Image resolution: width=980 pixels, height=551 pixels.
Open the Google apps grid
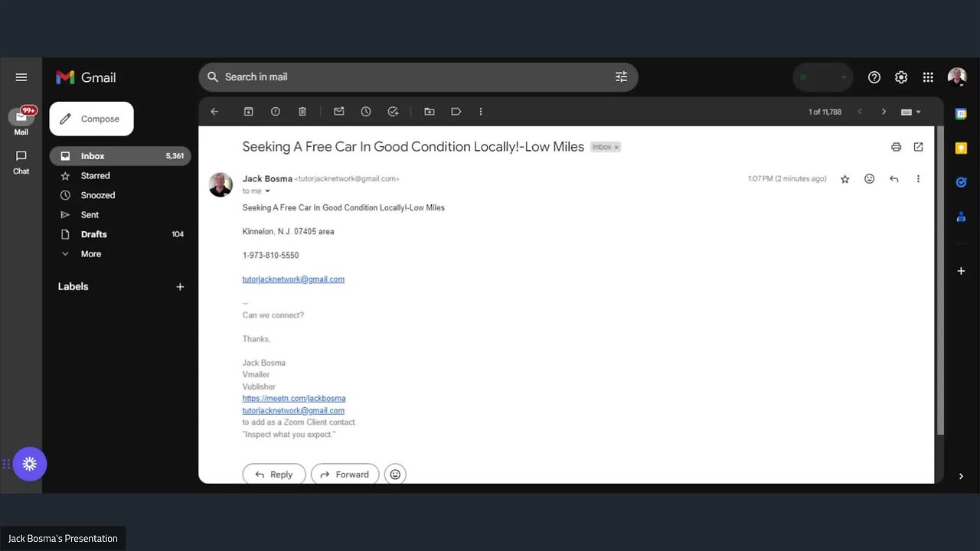pyautogui.click(x=928, y=77)
